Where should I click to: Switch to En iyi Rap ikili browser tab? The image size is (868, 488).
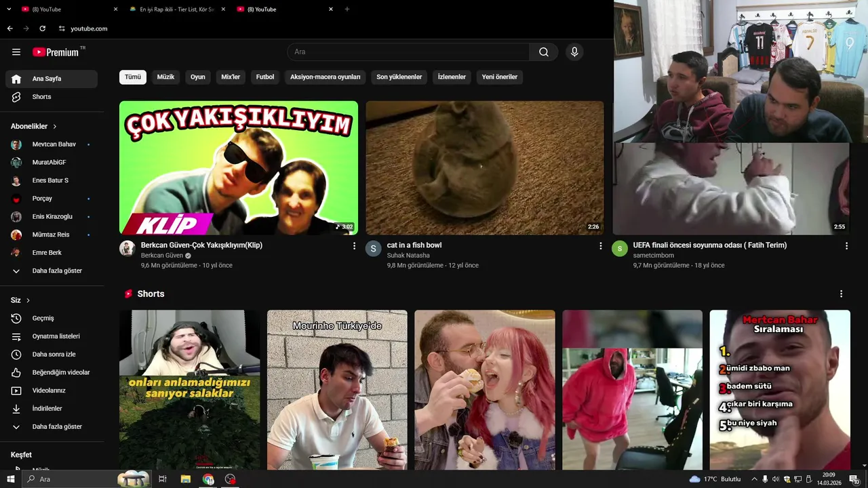(175, 9)
